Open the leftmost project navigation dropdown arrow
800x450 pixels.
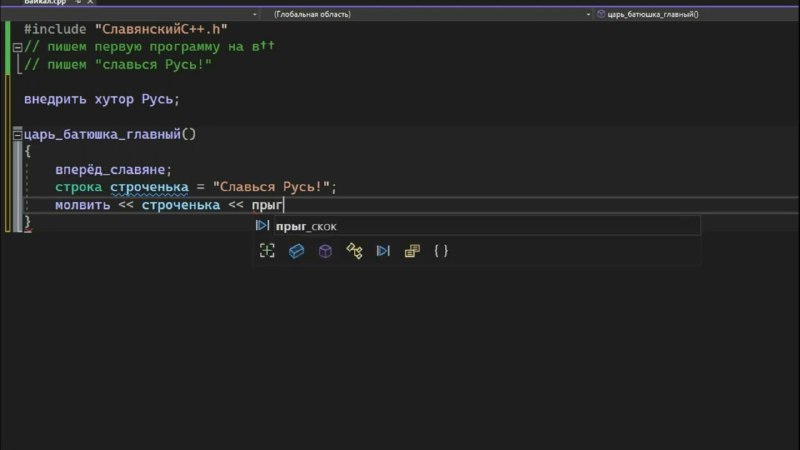coord(255,14)
